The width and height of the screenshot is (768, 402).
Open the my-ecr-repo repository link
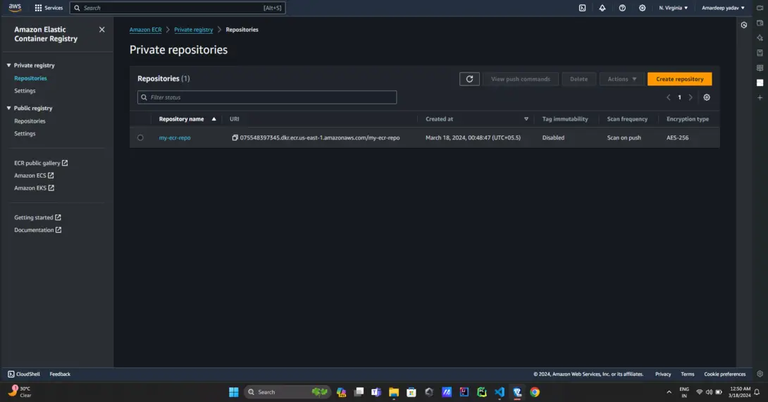(174, 138)
